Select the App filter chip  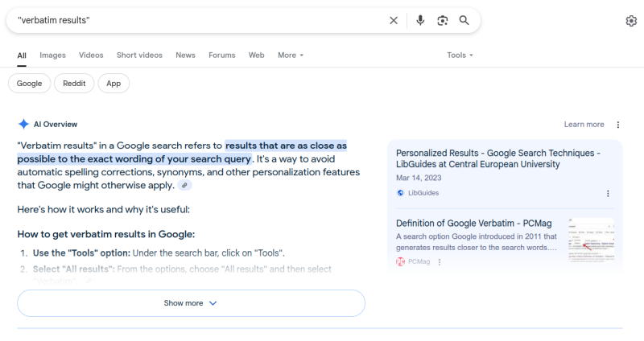pos(114,84)
